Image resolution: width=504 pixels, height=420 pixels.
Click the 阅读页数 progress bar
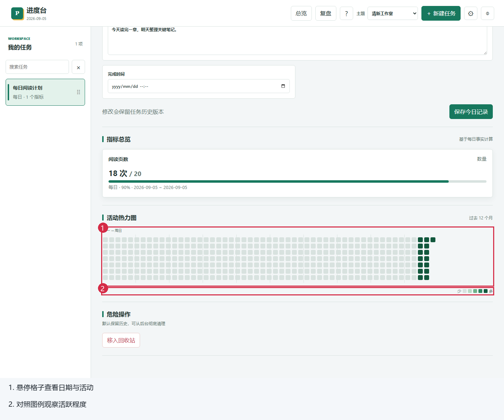coord(297,181)
